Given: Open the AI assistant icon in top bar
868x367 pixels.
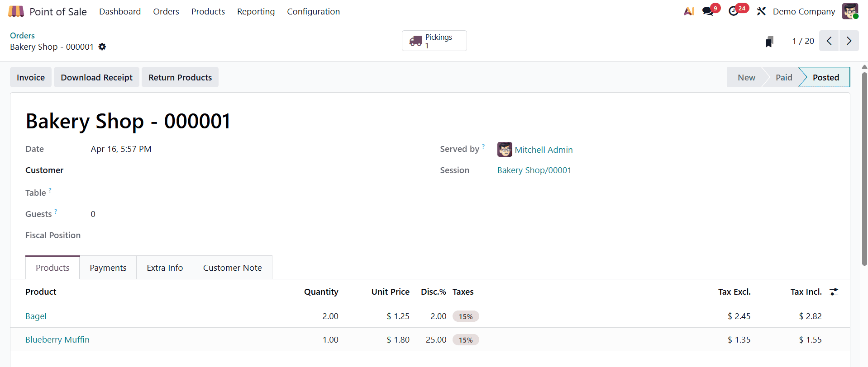Looking at the screenshot, I should click(x=689, y=11).
